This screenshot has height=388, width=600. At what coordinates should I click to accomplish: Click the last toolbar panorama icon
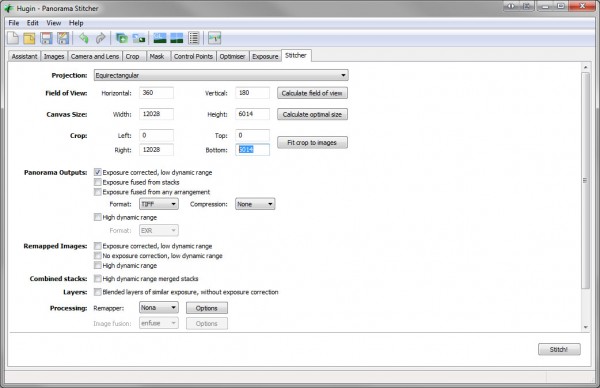(x=214, y=38)
